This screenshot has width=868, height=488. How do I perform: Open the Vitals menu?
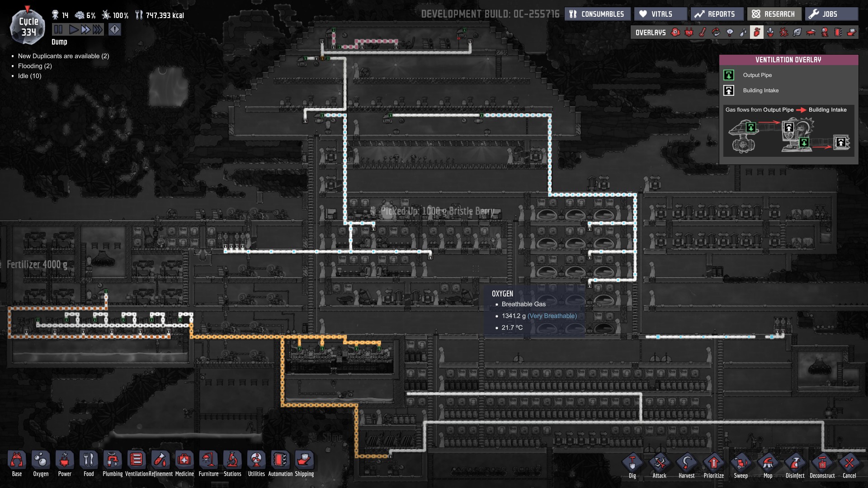661,14
